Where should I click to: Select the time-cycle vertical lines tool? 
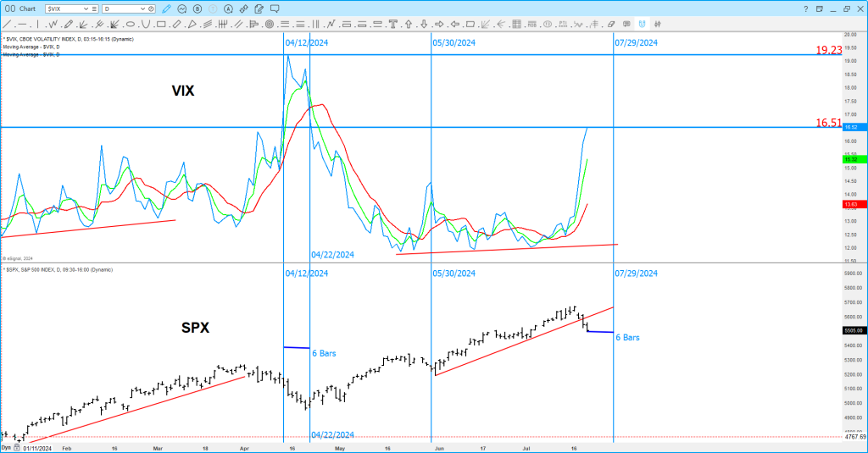[315, 25]
